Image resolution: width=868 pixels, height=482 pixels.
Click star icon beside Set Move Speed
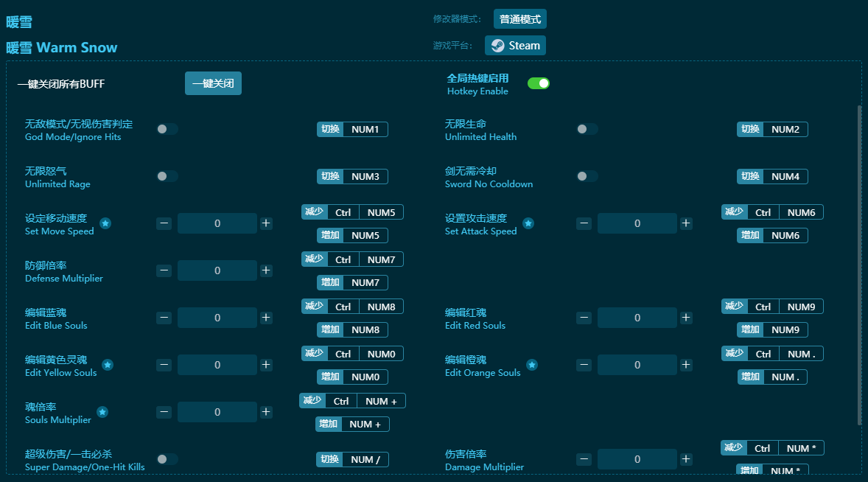105,223
